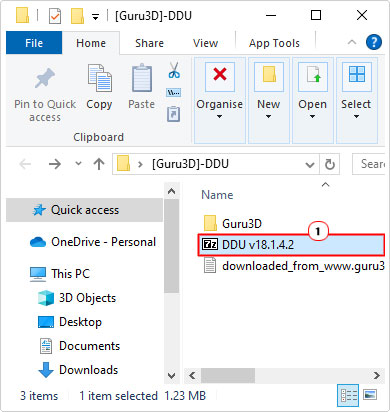The height and width of the screenshot is (412, 390).
Task: Click the Pin to Quick access icon
Action: coord(45,78)
